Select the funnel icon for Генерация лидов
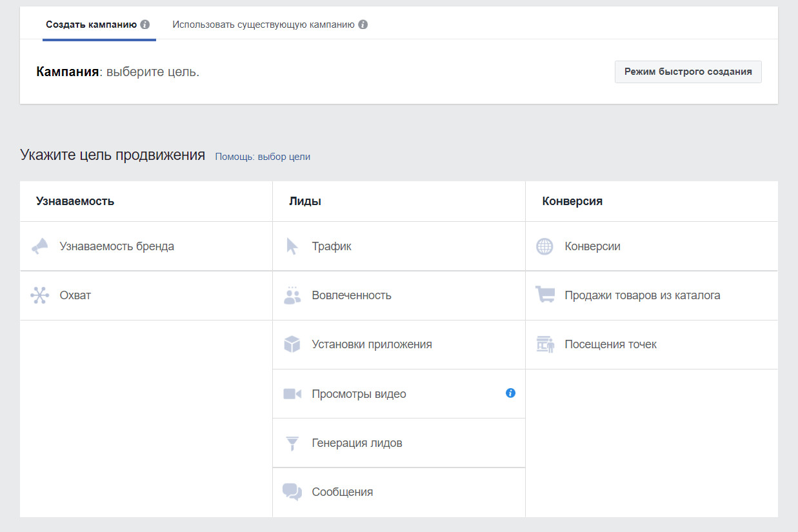This screenshot has width=798, height=532. pyautogui.click(x=292, y=443)
